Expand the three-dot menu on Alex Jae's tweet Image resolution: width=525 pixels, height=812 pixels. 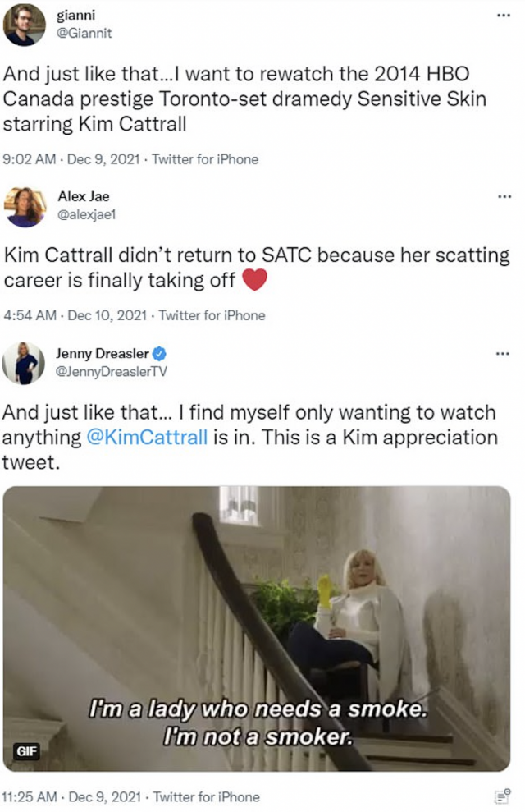coord(503,197)
